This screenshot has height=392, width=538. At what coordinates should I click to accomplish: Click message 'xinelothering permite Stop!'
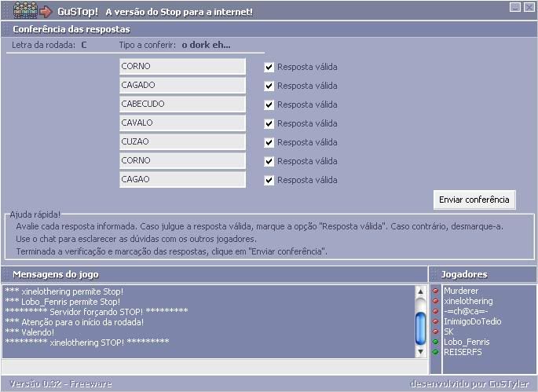pyautogui.click(x=64, y=291)
